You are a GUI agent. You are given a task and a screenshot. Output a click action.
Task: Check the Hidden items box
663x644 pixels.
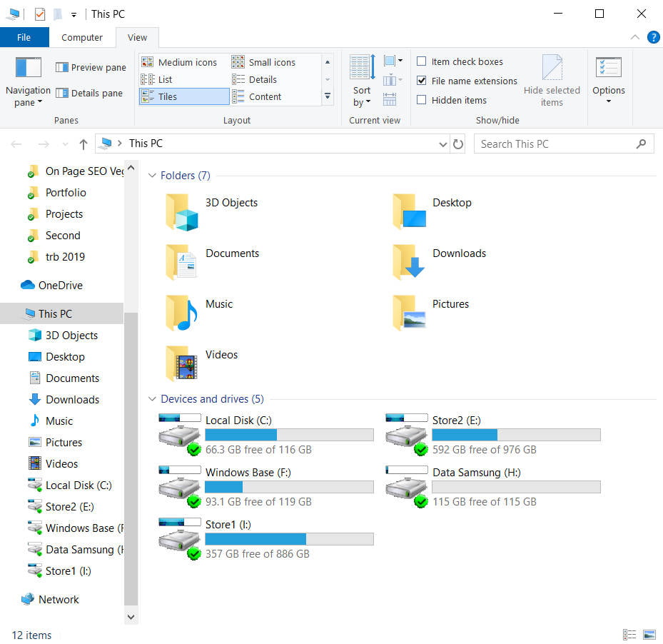pos(421,100)
